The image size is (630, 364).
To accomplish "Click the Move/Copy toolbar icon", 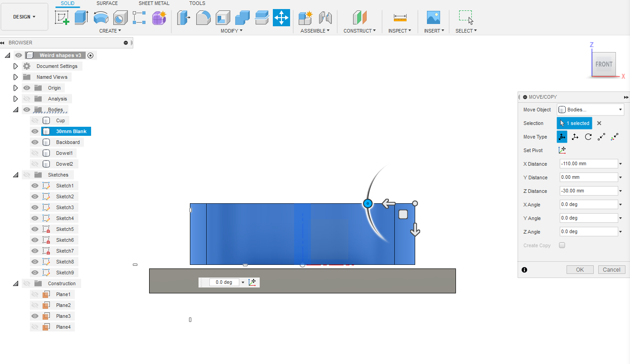I will [x=281, y=18].
